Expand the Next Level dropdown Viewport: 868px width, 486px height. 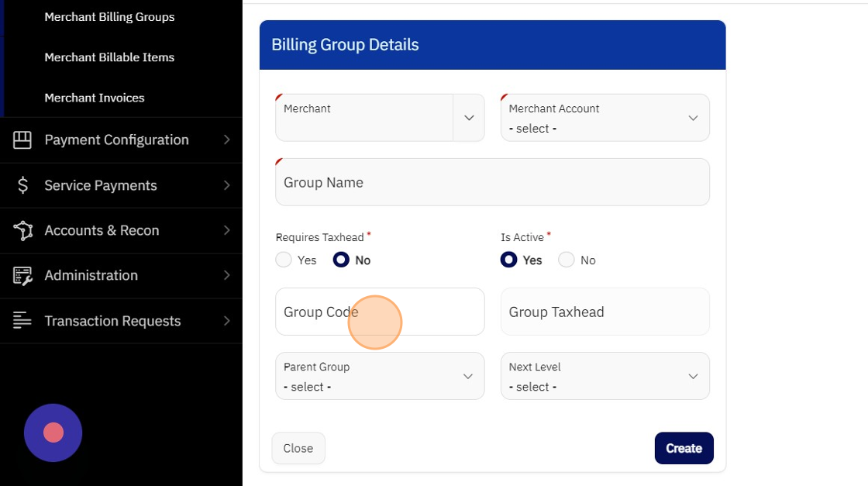605,376
